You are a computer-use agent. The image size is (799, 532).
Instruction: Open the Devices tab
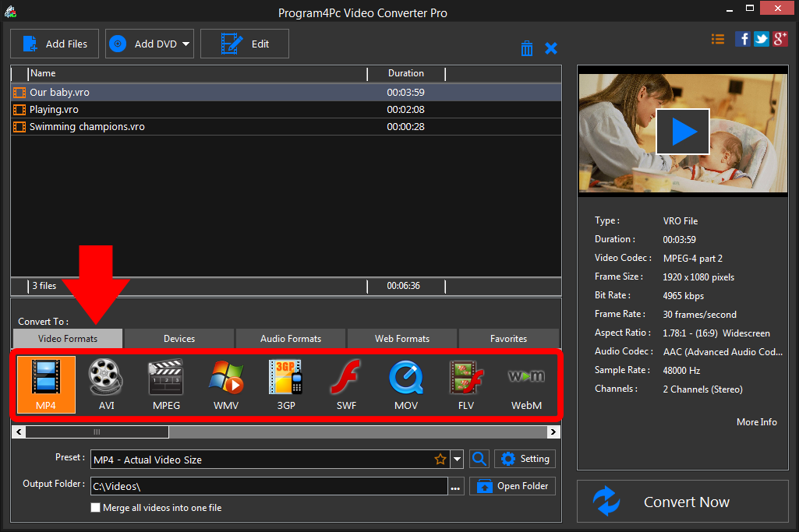pyautogui.click(x=179, y=339)
